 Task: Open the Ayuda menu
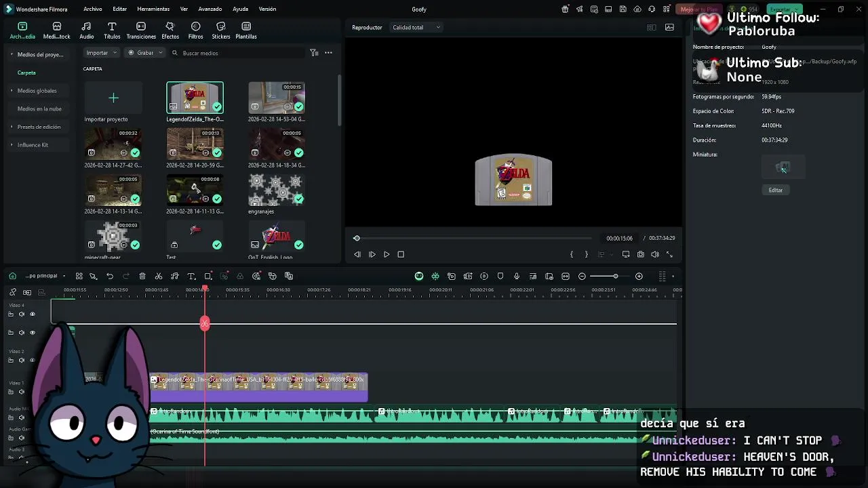[240, 9]
